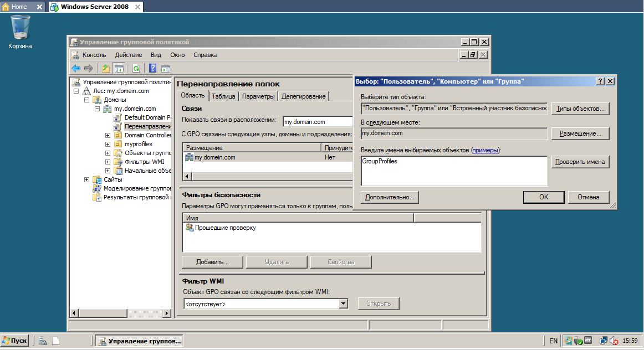Viewport: 644px width, 350px height.
Task: Open the примеры link
Action: [x=484, y=150]
